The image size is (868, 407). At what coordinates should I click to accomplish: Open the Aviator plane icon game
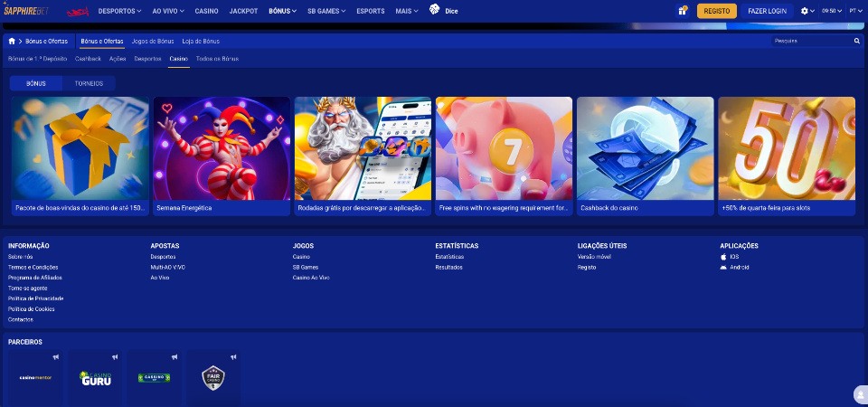click(78, 11)
